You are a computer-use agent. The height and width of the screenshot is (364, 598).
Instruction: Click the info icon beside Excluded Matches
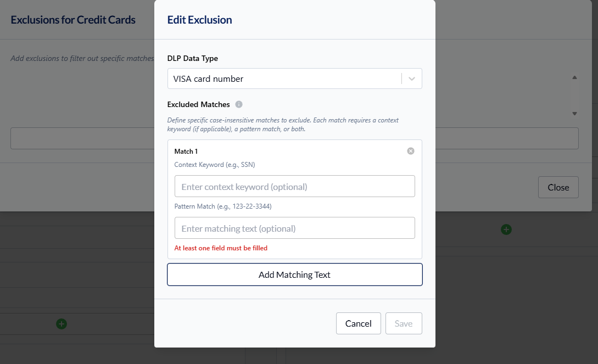239,104
